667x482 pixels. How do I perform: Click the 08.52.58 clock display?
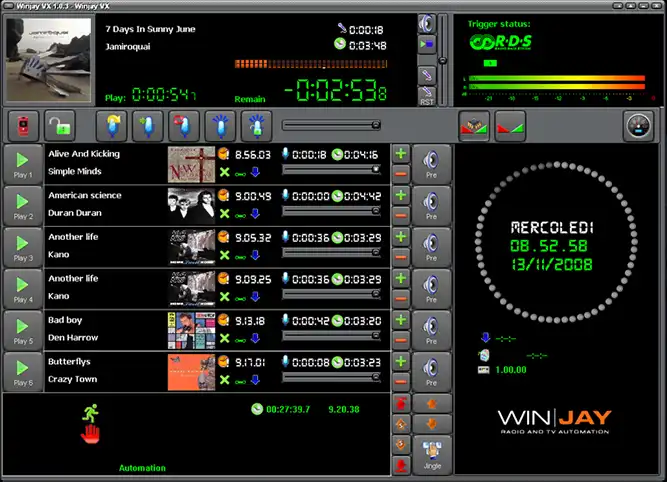click(x=549, y=246)
